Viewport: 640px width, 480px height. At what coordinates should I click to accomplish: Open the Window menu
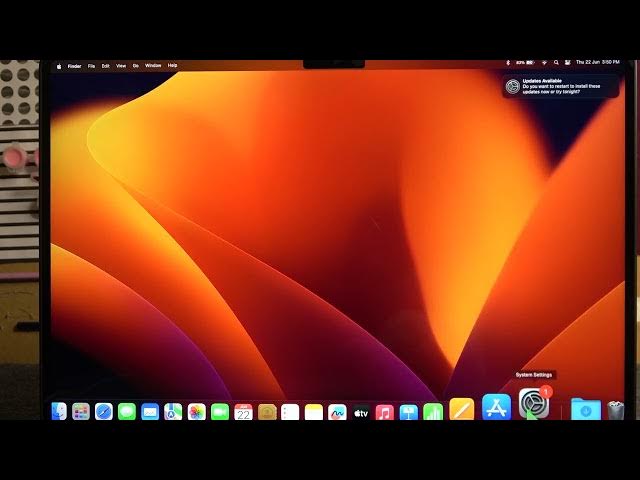pyautogui.click(x=153, y=65)
